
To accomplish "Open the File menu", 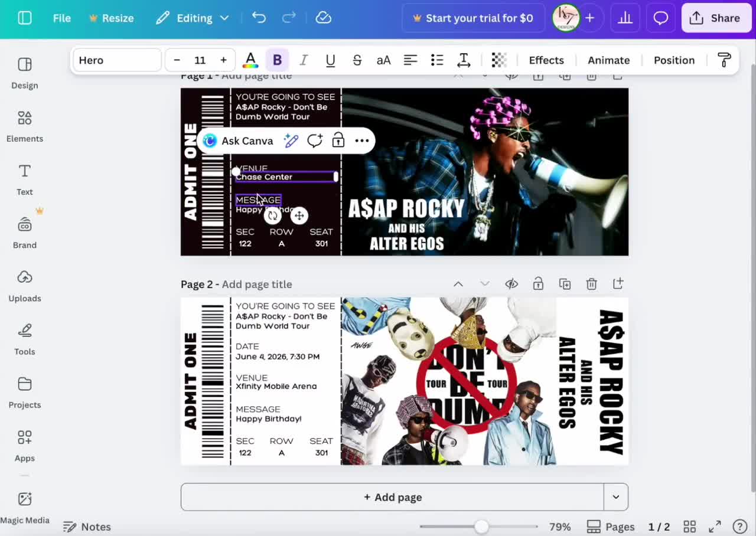I will [x=61, y=18].
